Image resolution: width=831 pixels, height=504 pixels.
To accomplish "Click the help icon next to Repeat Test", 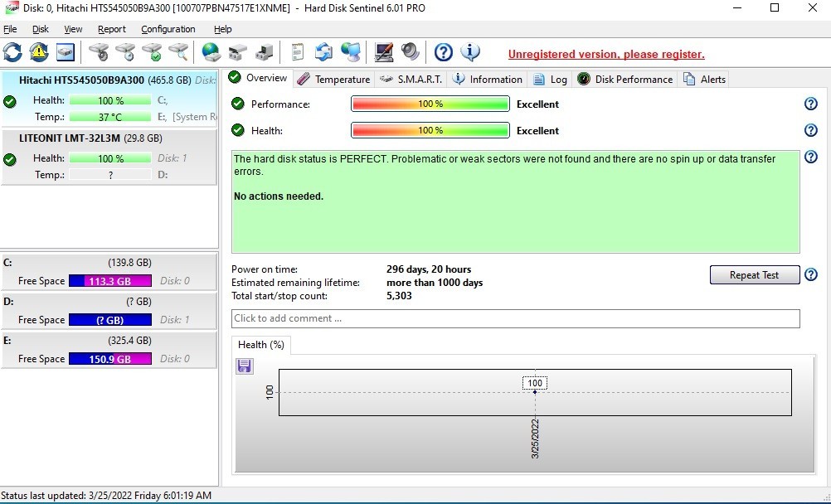I will (x=811, y=275).
